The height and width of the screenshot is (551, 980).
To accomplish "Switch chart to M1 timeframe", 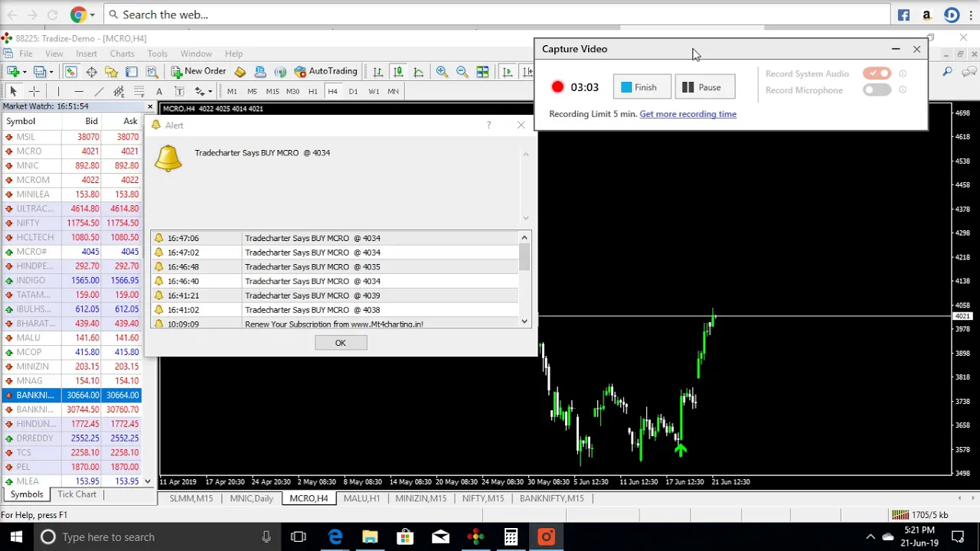I will click(x=232, y=91).
